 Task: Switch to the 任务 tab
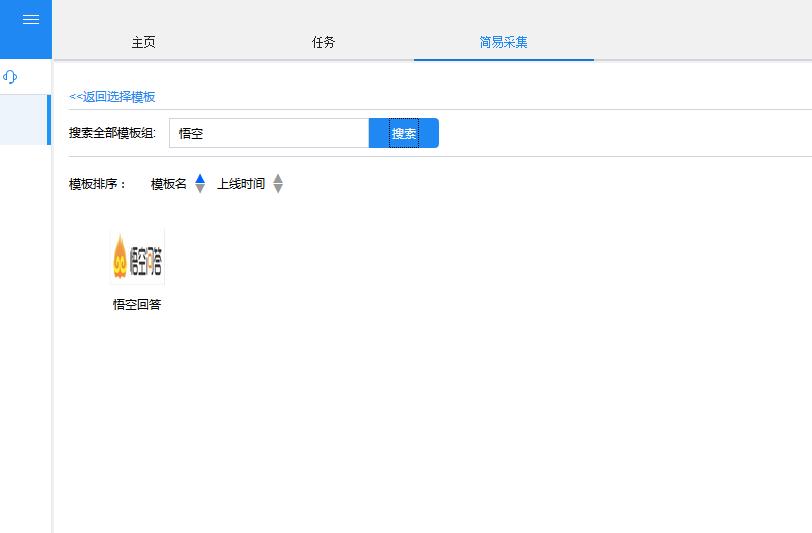click(x=323, y=42)
